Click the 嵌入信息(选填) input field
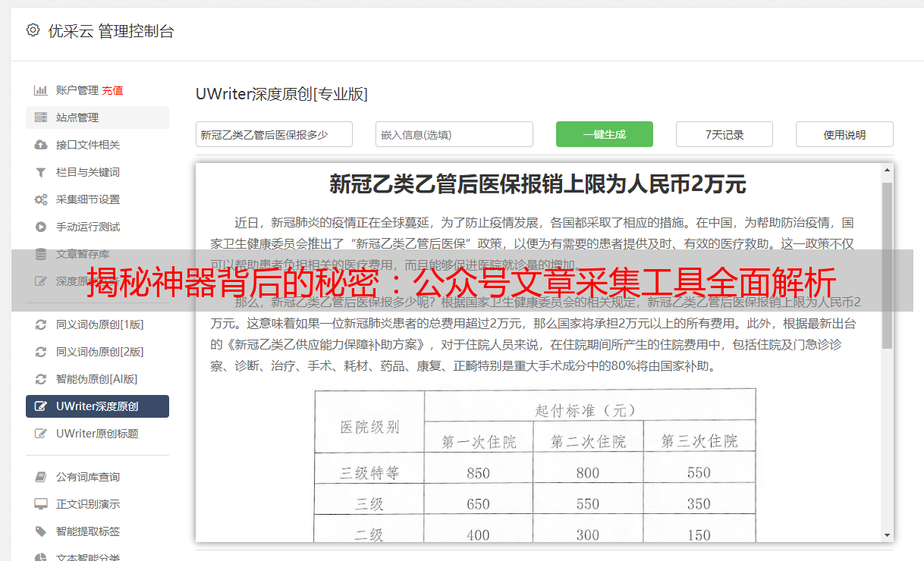The image size is (924, 561). [x=454, y=134]
